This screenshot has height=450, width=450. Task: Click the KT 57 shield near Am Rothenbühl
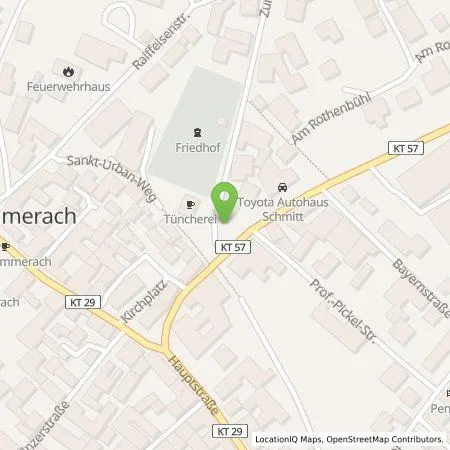[x=406, y=148]
